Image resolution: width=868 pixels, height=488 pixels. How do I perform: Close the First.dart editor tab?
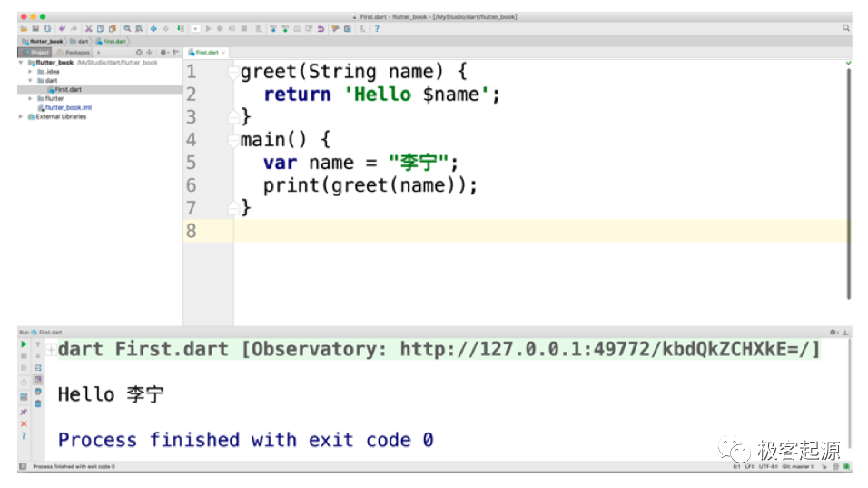(x=223, y=53)
